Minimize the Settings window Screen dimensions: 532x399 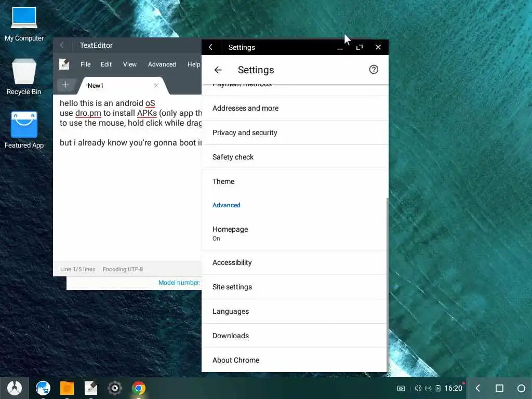(340, 47)
